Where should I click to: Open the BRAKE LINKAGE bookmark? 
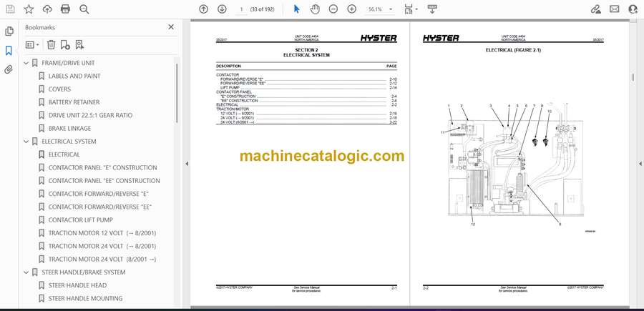70,129
